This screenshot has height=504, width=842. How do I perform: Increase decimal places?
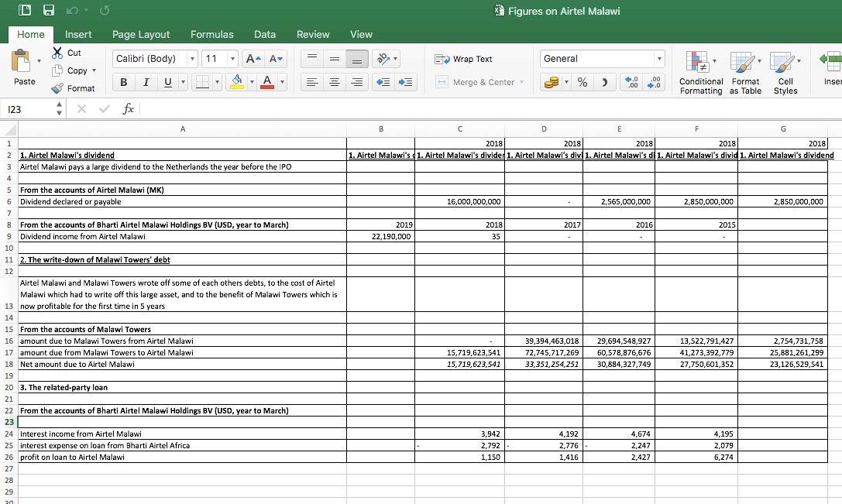pos(632,82)
